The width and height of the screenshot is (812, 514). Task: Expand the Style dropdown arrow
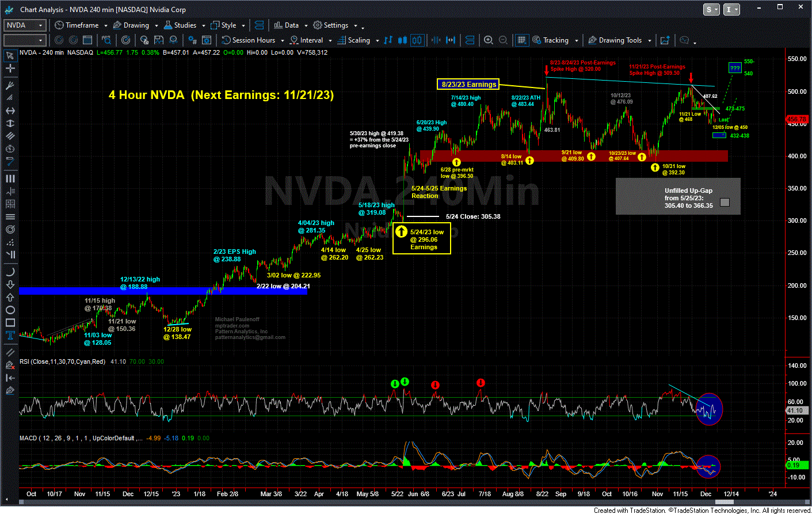pos(243,26)
